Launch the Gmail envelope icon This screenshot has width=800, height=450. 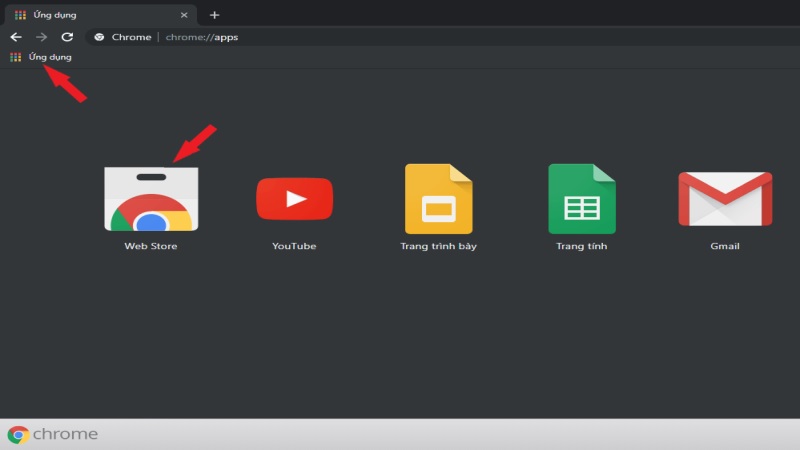(x=725, y=199)
